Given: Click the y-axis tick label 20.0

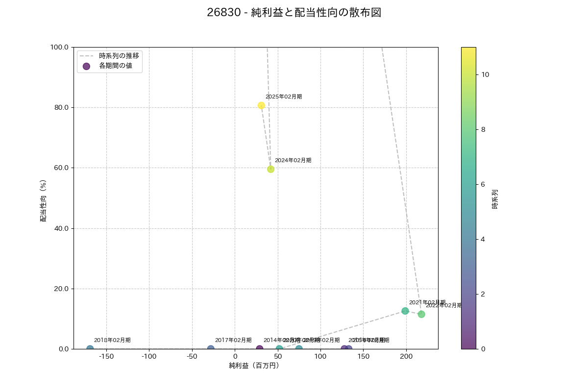Looking at the screenshot, I should tap(62, 289).
